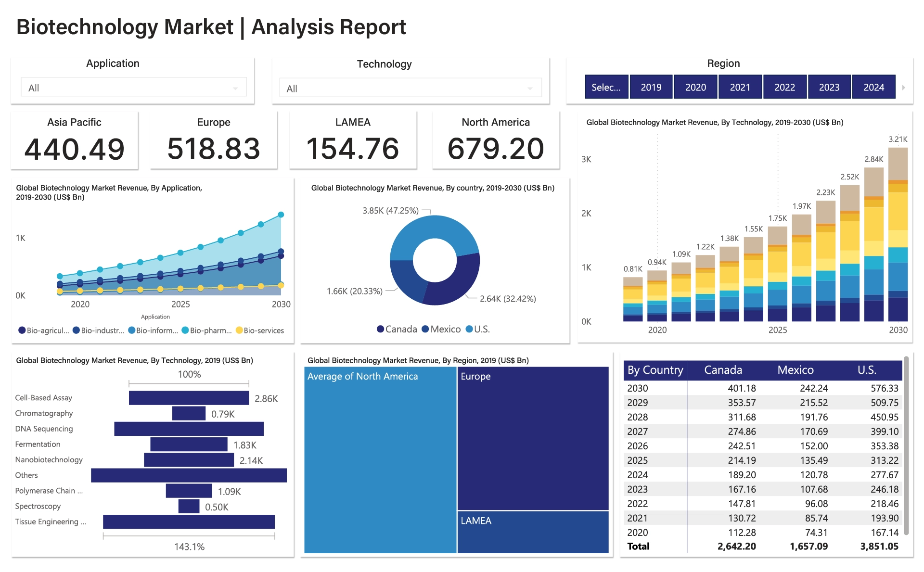Click the year slicer right scroll arrow
The image size is (924, 572).
903,88
